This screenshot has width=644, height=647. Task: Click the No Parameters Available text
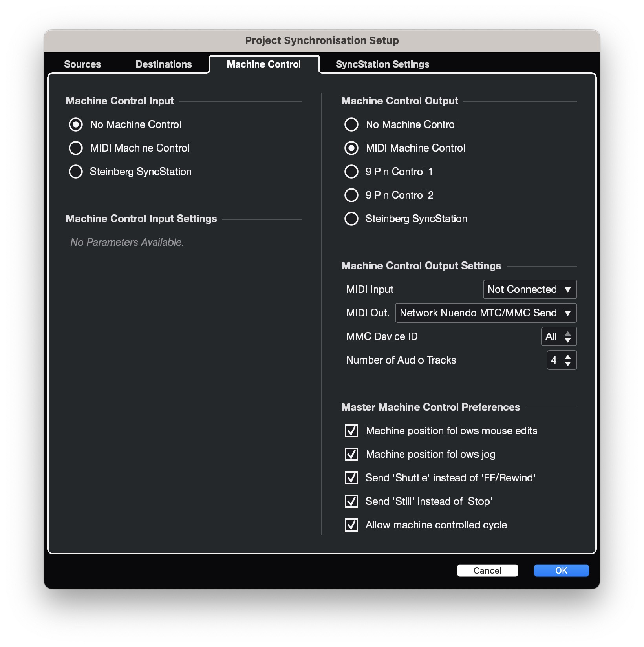(127, 242)
